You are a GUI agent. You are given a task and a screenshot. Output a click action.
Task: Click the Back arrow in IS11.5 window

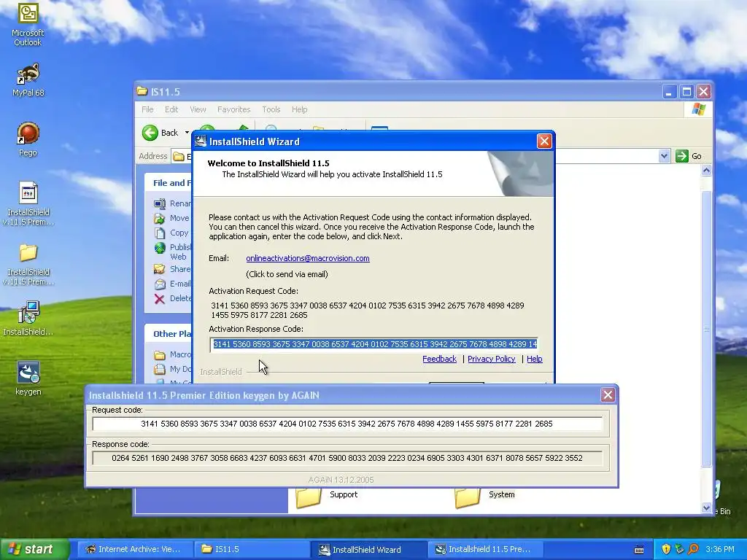(150, 133)
